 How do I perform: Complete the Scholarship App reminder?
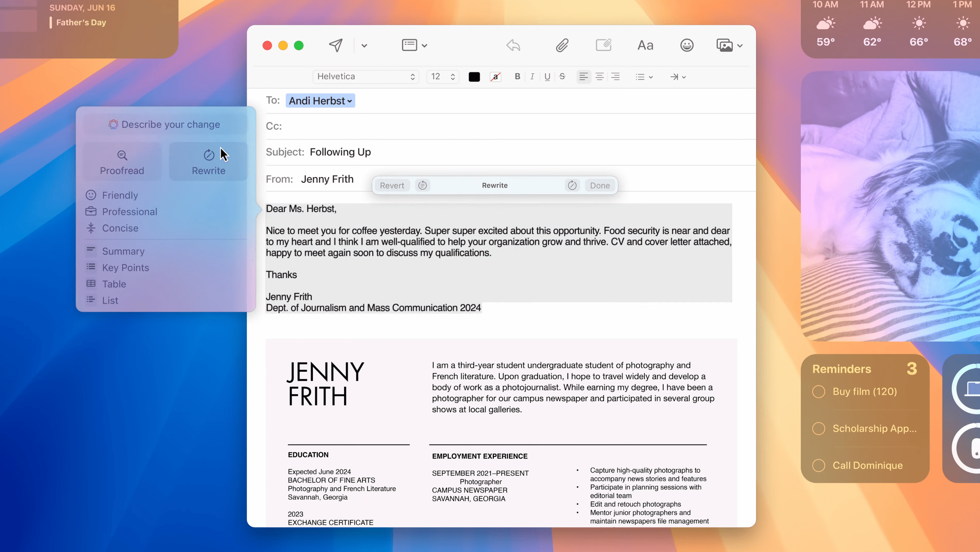pos(819,429)
